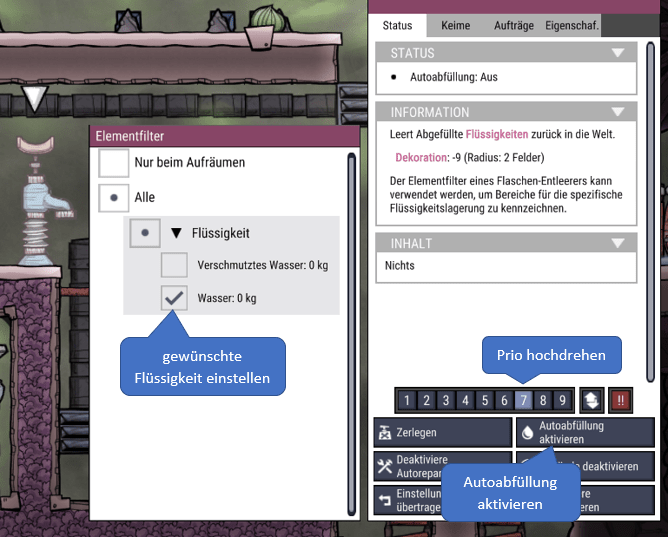Screen dimensions: 668x538
Task: Select priority level 7
Action: (524, 400)
